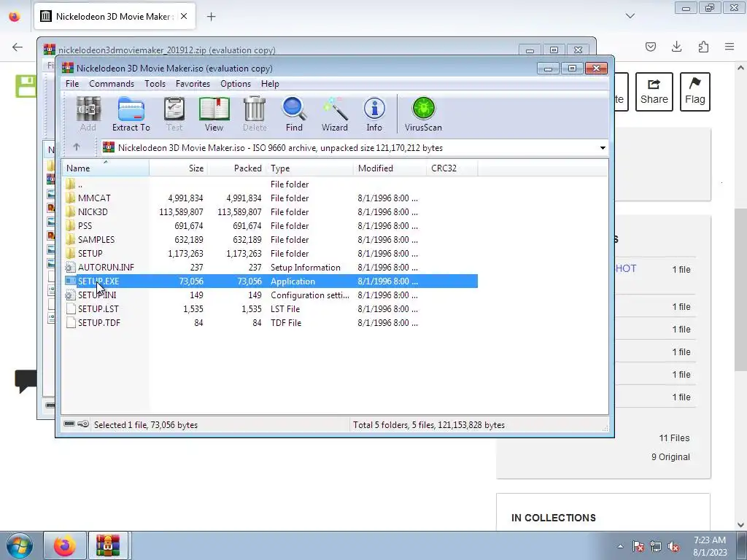Screen dimensions: 747x560
Task: Select the SETUP folder
Action: click(270, 253)
